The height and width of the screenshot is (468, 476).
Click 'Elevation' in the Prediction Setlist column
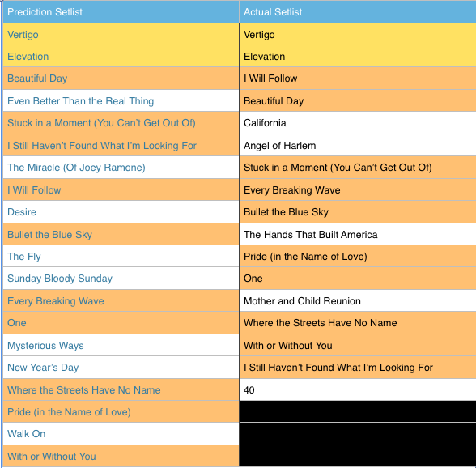click(121, 56)
